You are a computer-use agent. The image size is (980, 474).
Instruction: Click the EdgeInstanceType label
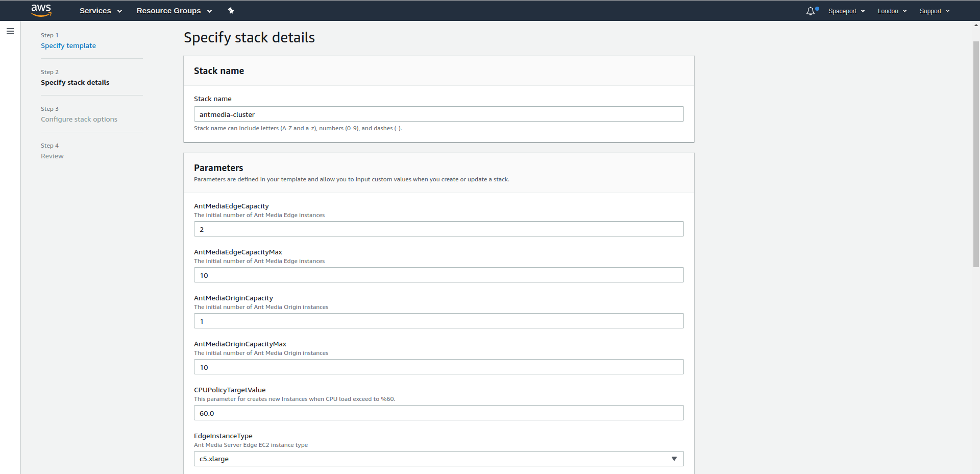click(223, 436)
